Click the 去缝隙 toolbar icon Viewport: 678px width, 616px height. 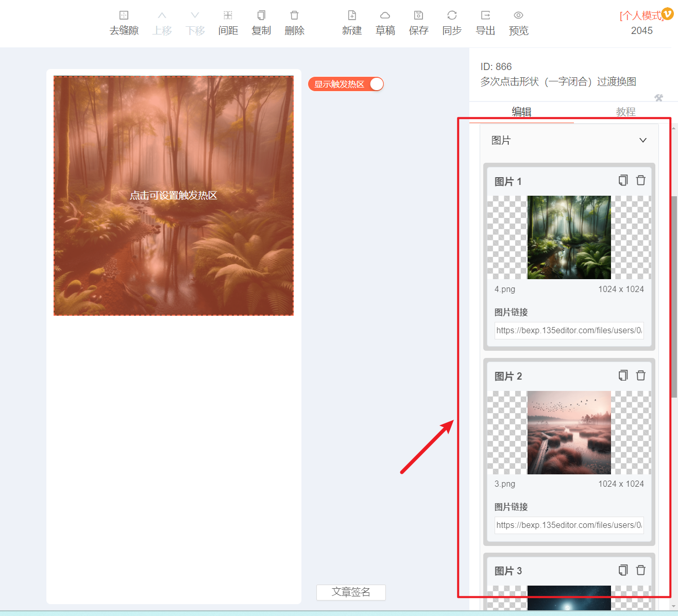[x=124, y=15]
